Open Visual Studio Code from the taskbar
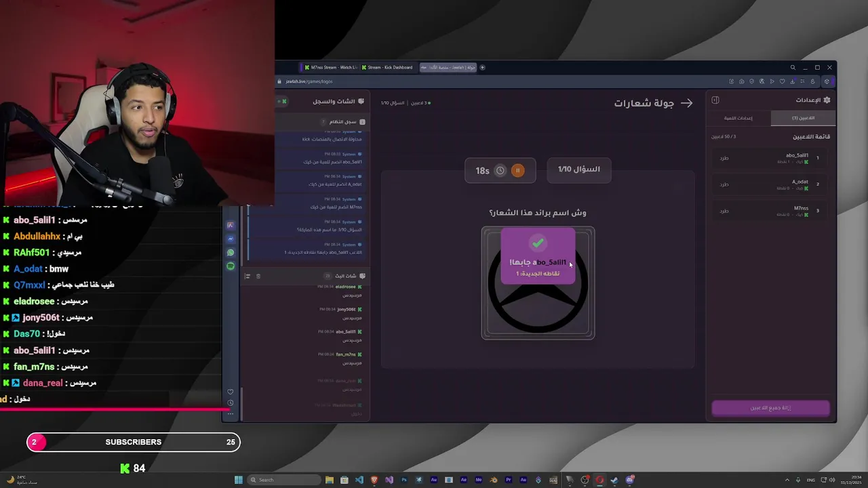The height and width of the screenshot is (488, 868). click(359, 480)
